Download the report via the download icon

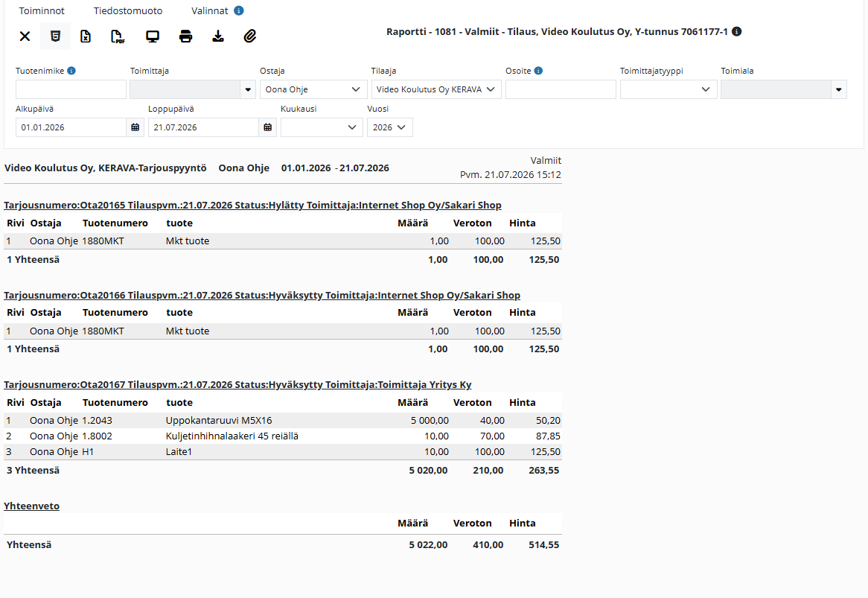click(218, 36)
